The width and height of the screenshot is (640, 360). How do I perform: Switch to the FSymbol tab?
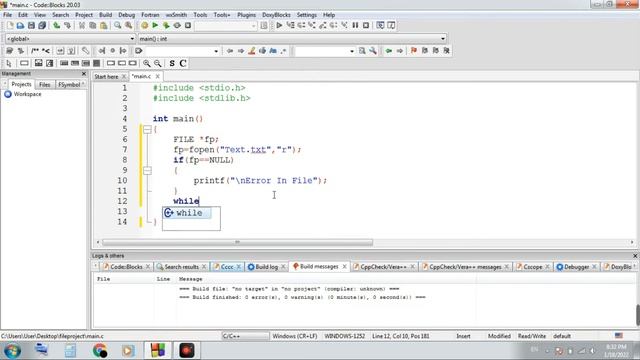pos(69,84)
